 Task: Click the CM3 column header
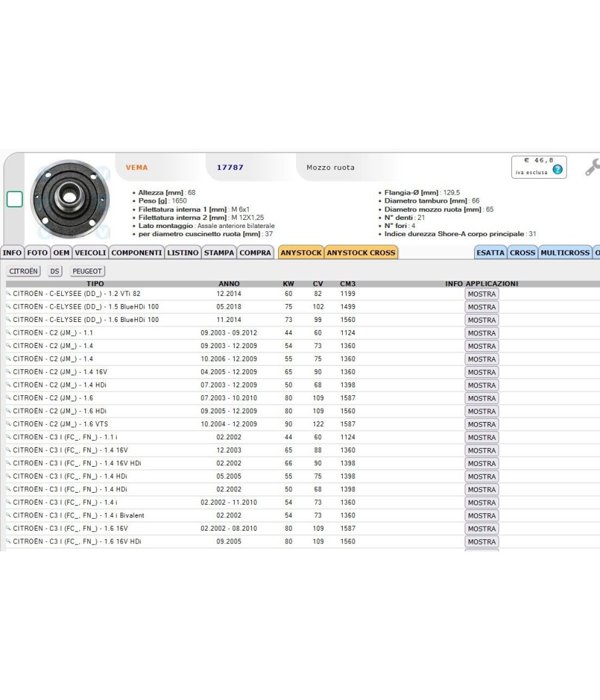(348, 284)
